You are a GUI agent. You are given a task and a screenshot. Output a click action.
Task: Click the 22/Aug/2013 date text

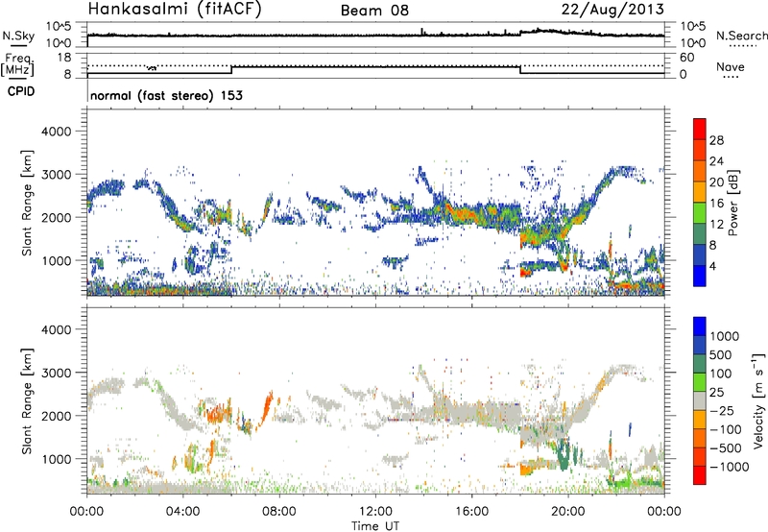coord(612,9)
